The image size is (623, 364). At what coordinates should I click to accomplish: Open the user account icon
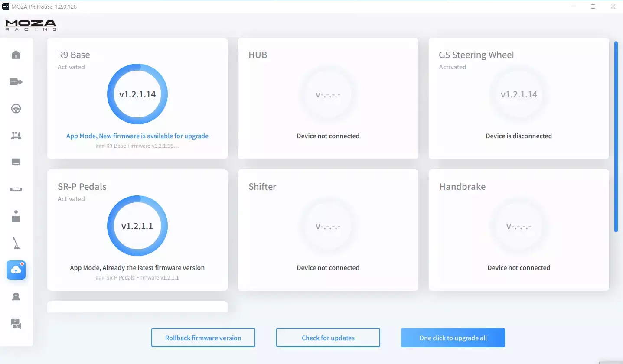tap(16, 297)
